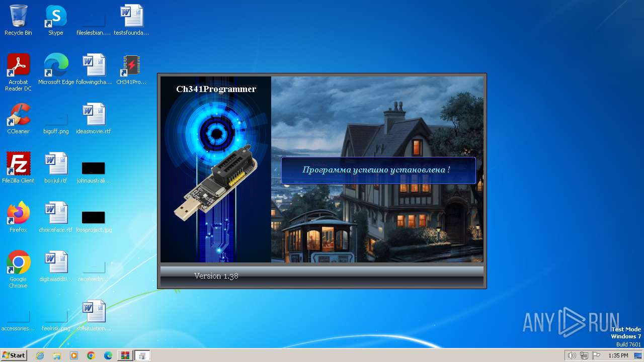Viewport: 644px width, 362px height.
Task: Click the 'Программа успешно установлена !' message
Action: coord(376,170)
